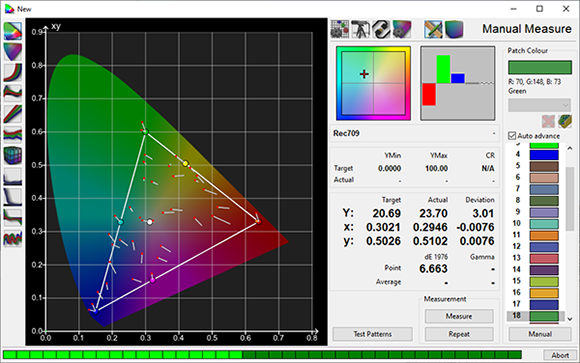Click the red X delete patch icon

(x=548, y=121)
